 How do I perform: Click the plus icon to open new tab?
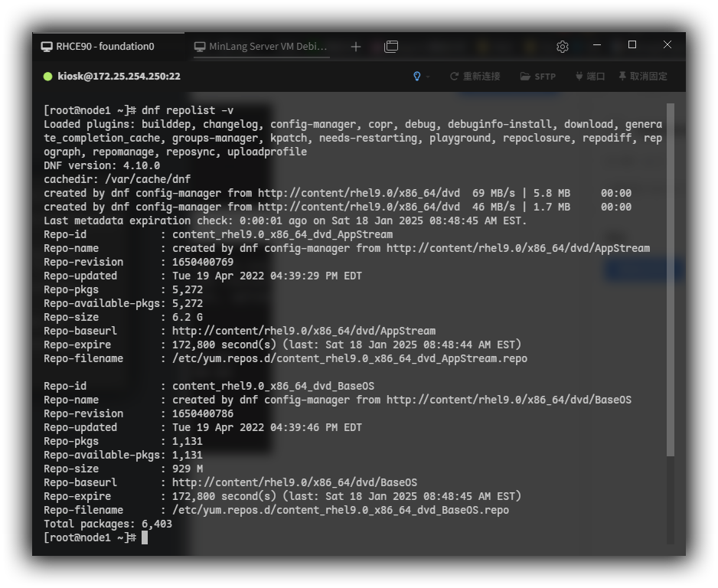pyautogui.click(x=356, y=47)
